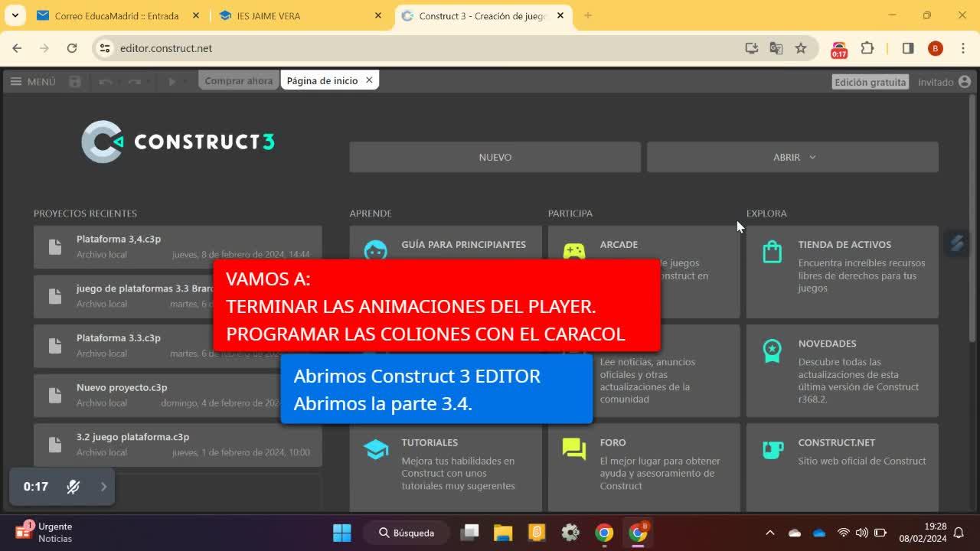Go back in browser
This screenshot has width=980, height=551.
[17, 48]
